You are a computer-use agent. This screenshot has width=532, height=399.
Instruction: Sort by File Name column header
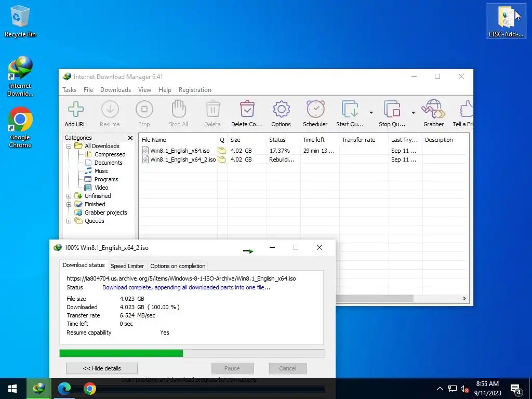pos(178,140)
